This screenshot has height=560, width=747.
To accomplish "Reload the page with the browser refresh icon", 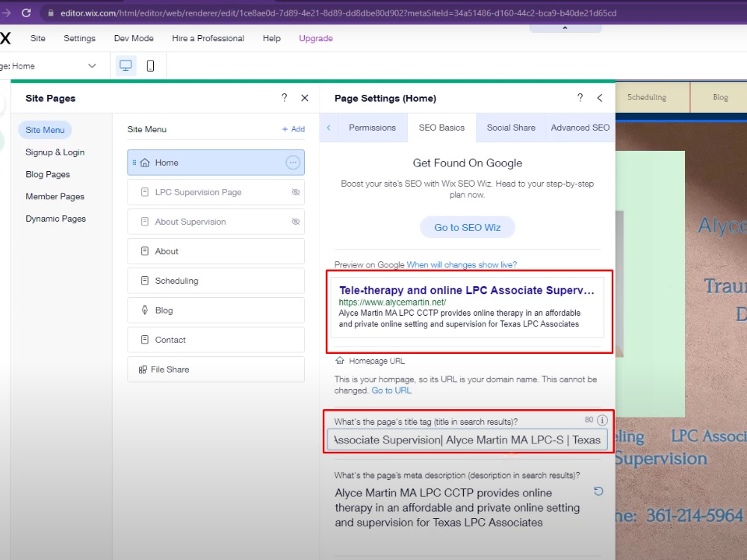I will click(26, 13).
